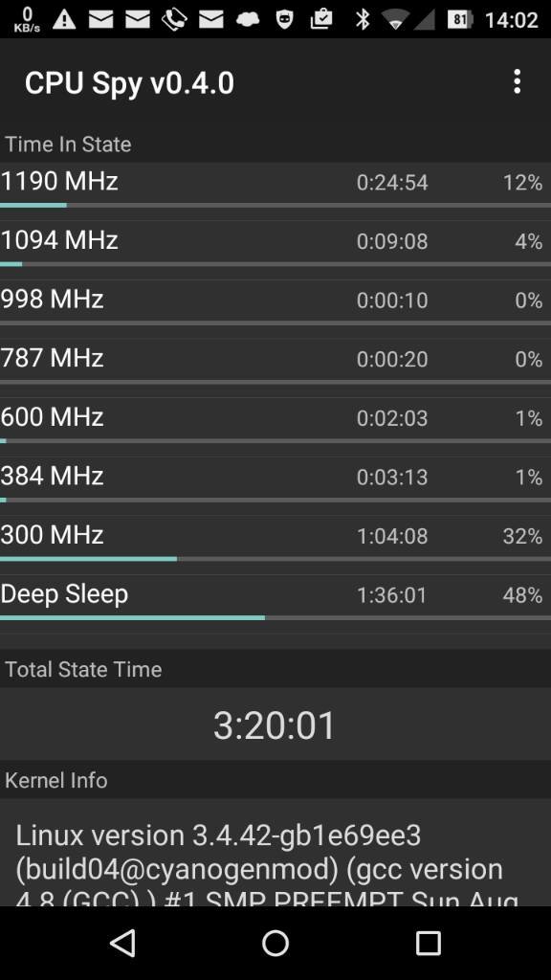
Task: Tap the total state time 3:20:01
Action: tap(275, 725)
